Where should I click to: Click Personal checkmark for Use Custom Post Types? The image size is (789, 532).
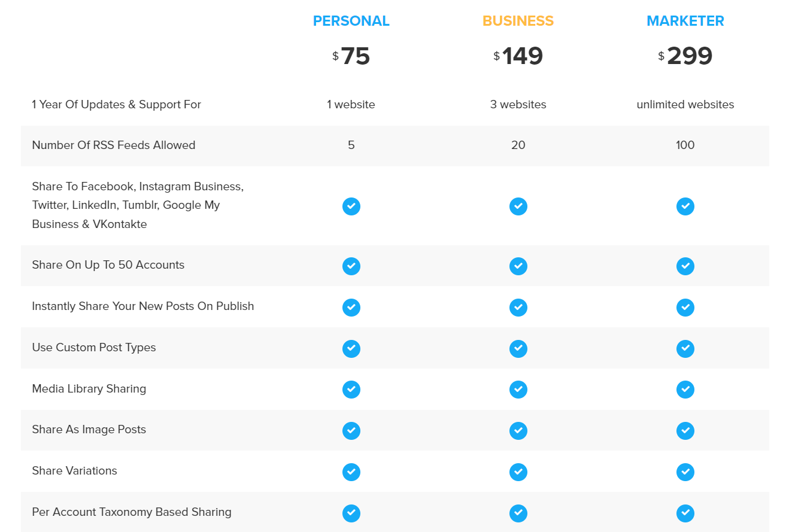coord(351,348)
